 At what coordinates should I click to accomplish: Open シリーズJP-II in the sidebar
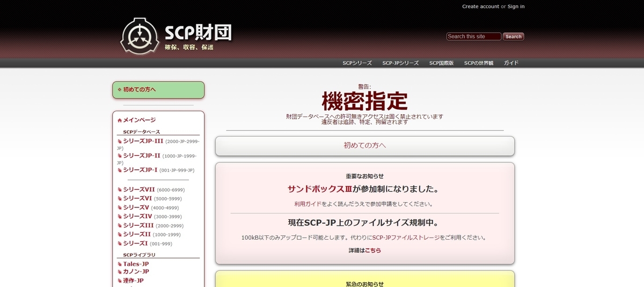[x=142, y=156]
